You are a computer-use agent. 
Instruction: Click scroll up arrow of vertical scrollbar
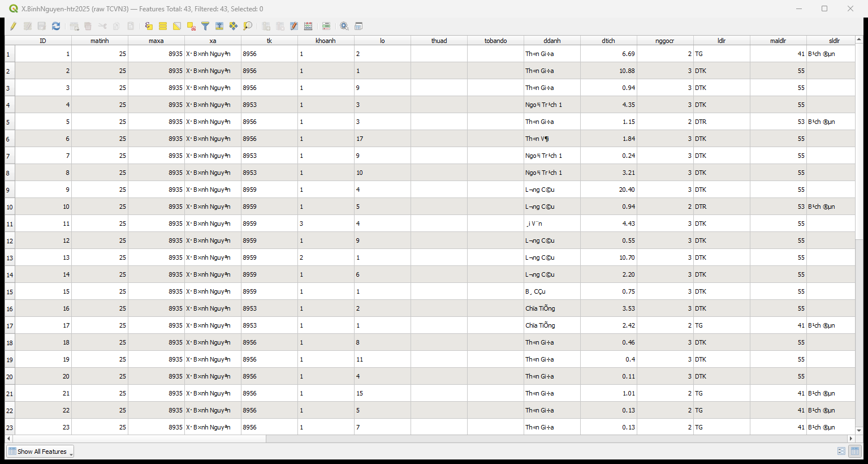pos(859,40)
